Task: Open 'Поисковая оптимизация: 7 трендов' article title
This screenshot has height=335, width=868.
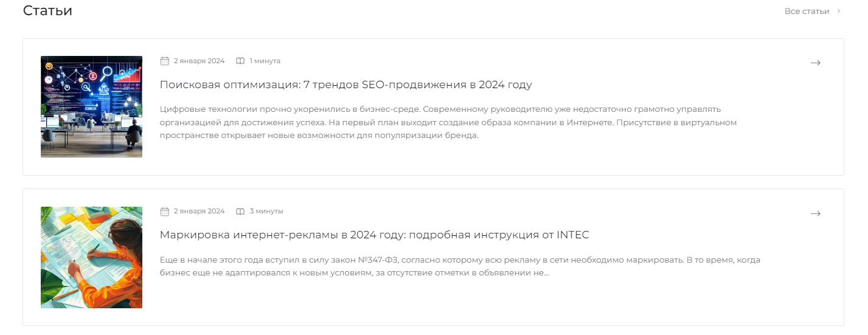Action: [x=345, y=85]
